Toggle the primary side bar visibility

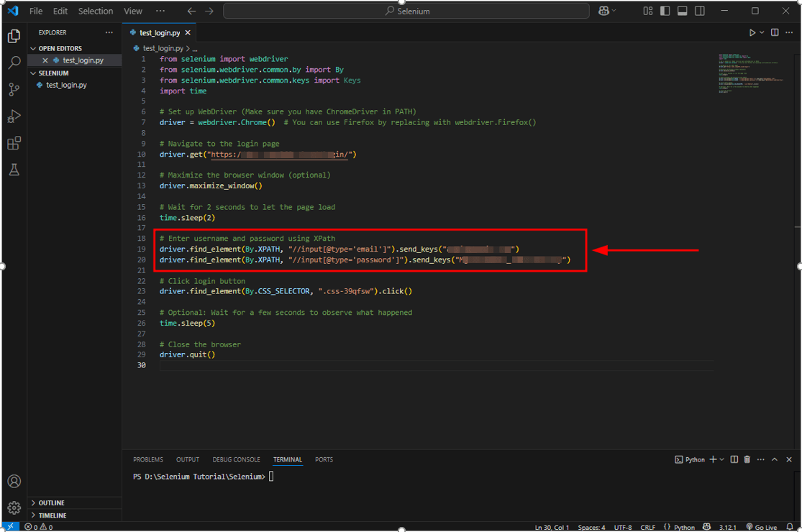point(665,11)
